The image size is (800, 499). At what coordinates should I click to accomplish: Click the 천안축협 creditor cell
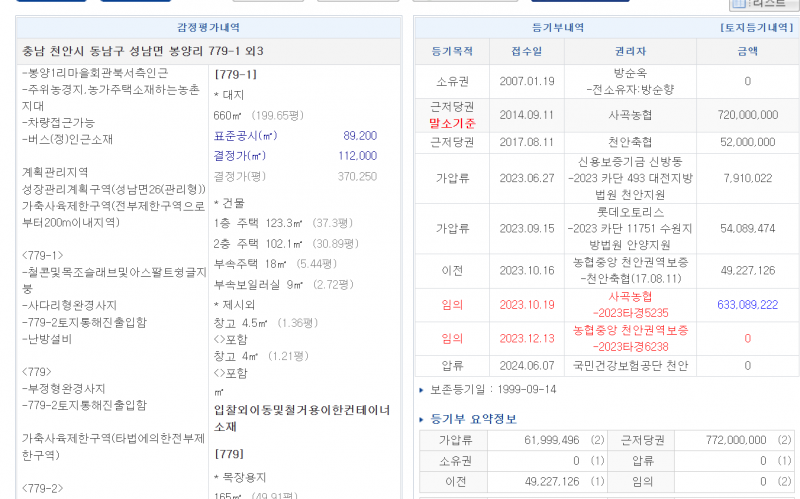[630, 142]
